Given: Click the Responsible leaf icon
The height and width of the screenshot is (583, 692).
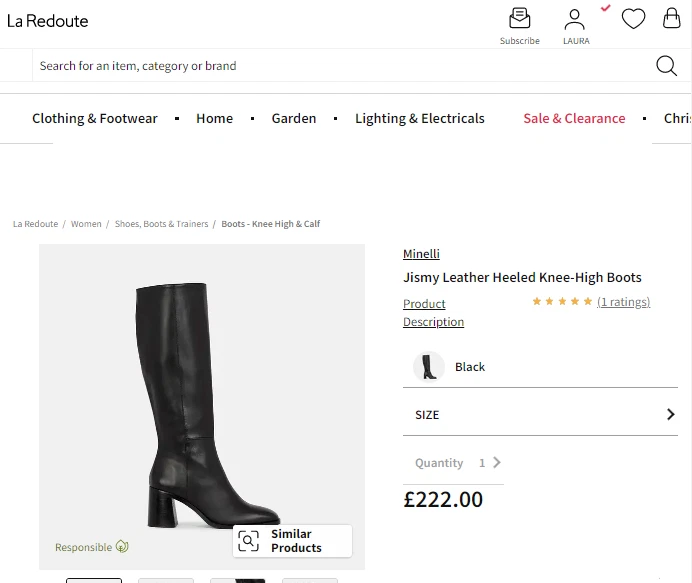Looking at the screenshot, I should click(x=122, y=546).
